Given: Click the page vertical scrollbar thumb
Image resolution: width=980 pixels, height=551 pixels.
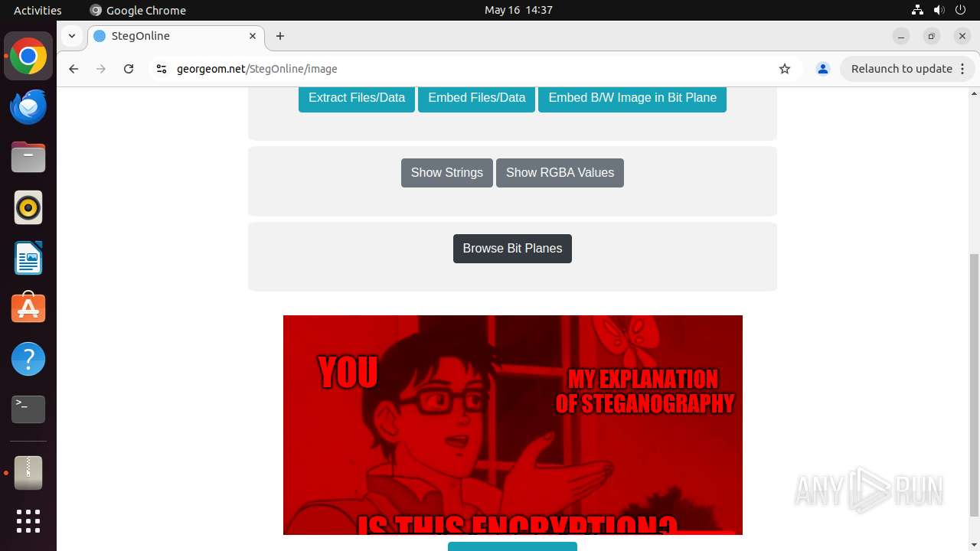Looking at the screenshot, I should (x=974, y=385).
